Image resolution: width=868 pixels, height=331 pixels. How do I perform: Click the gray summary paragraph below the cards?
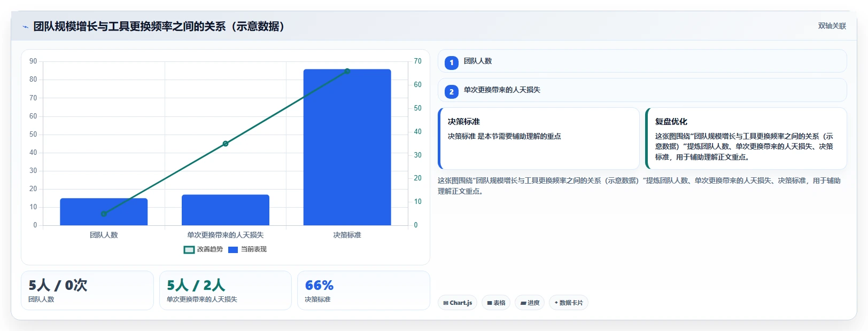tap(639, 186)
